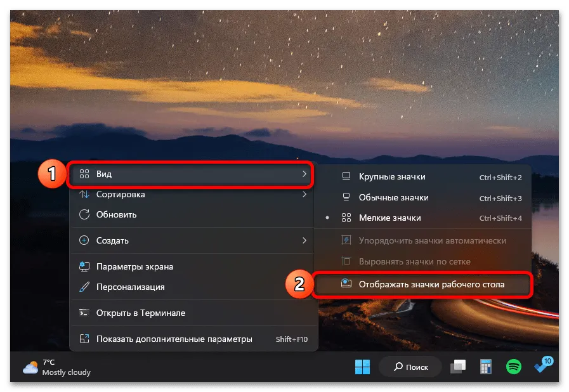
Task: Click the Ctrl+Shift+4 shortcut text
Action: [x=500, y=218]
